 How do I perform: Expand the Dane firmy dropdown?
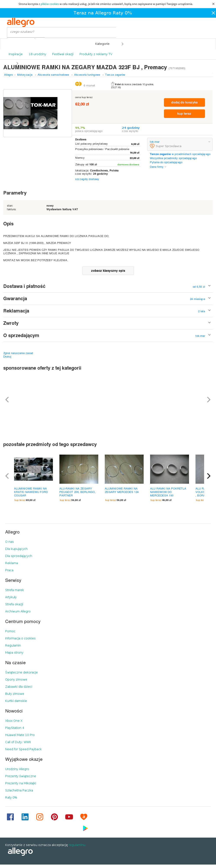coord(158,167)
